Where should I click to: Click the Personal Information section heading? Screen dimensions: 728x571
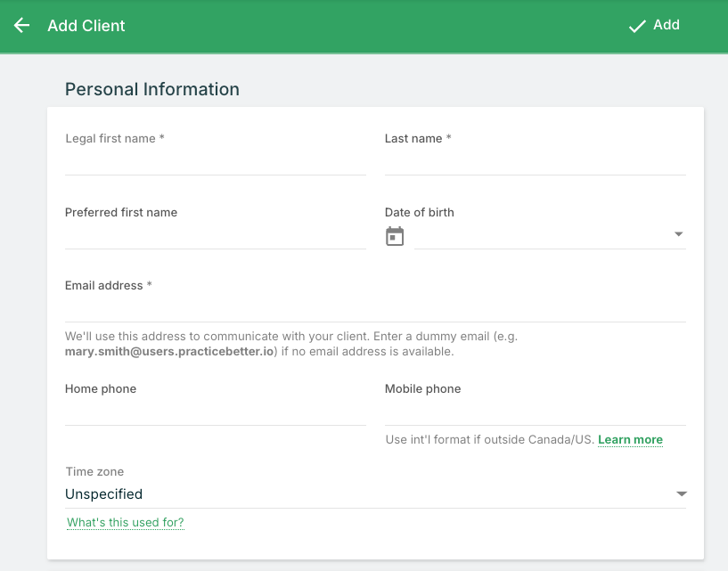152,89
